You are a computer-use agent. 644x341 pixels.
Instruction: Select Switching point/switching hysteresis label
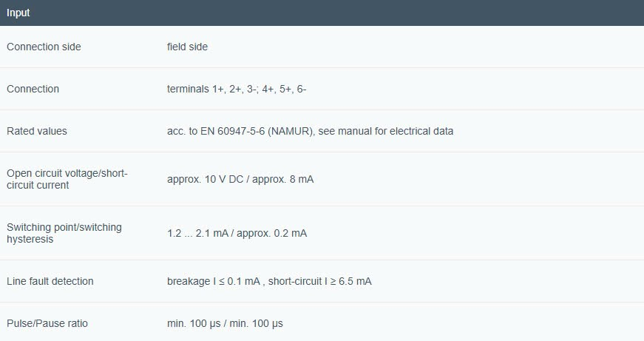pyautogui.click(x=64, y=233)
